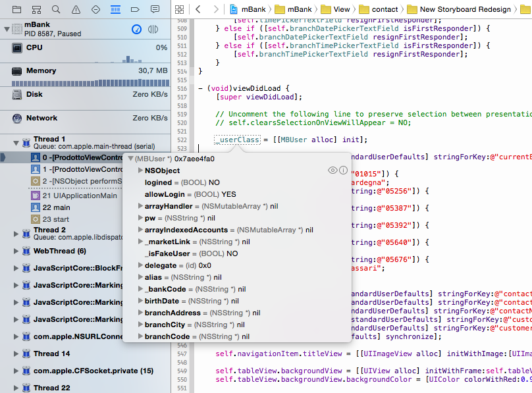The image size is (532, 393).
Task: Open the Report navigator speech bubble icon
Action: 155,9
